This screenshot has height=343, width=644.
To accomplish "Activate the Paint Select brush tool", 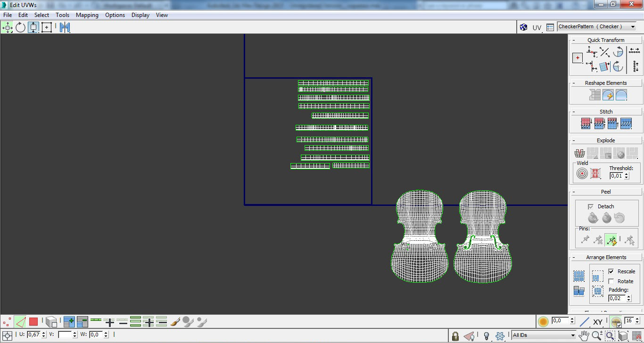I will [175, 322].
